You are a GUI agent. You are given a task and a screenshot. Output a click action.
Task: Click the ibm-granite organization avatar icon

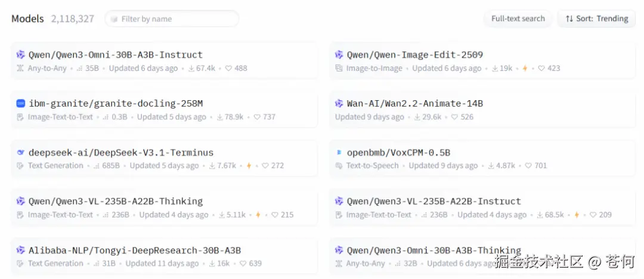pyautogui.click(x=21, y=104)
